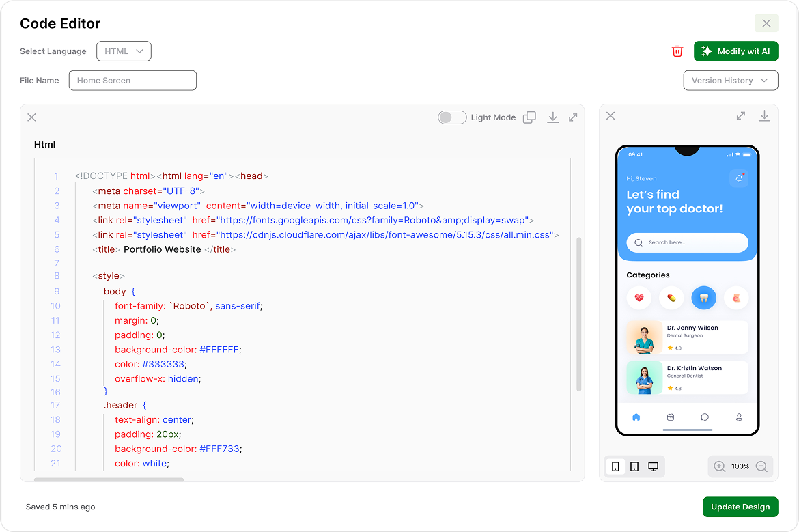Screen dimensions: 799x532
Task: Tap the home tab in the phone preview
Action: coord(636,417)
